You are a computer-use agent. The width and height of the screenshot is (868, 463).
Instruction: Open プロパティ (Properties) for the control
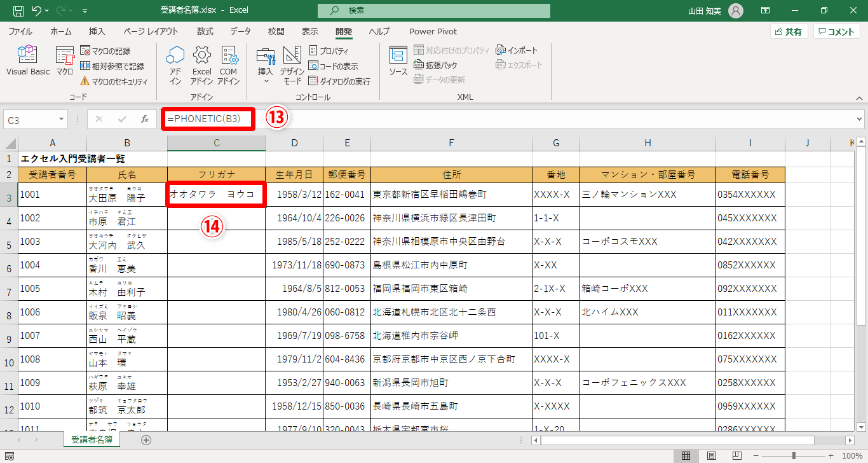[329, 51]
